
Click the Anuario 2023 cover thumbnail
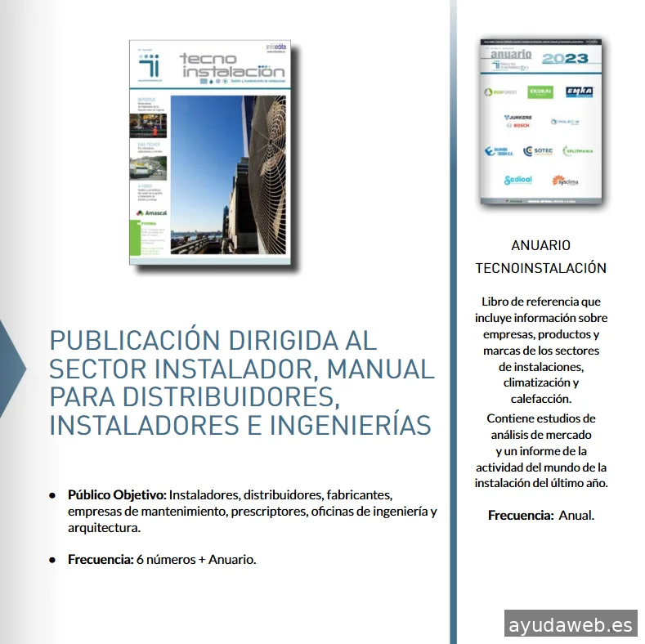click(541, 122)
